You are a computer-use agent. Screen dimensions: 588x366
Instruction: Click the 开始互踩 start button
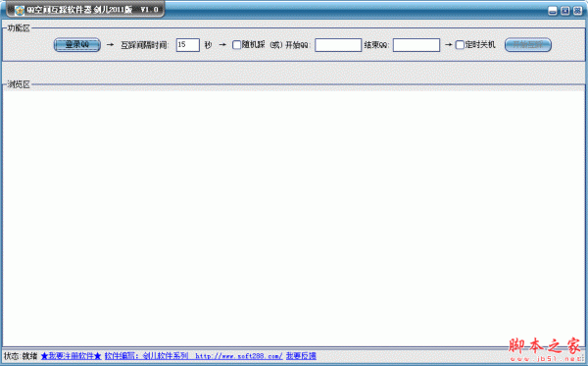tap(527, 45)
